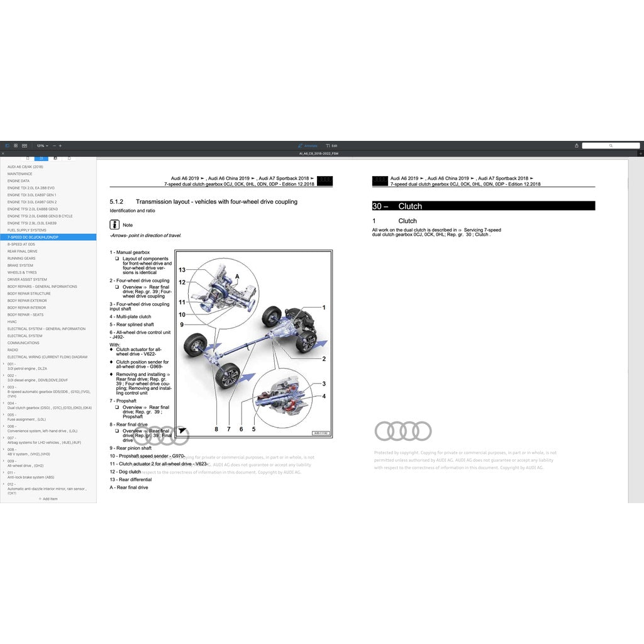The height and width of the screenshot is (644, 644).
Task: Click the zoom out minus icon
Action: coord(54,145)
